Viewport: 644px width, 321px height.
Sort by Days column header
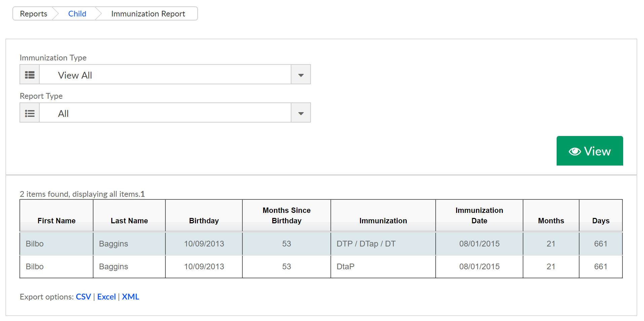click(600, 221)
